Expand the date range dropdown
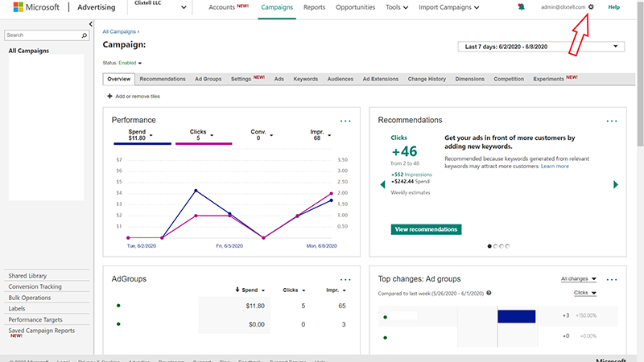This screenshot has width=644, height=362. tap(540, 47)
